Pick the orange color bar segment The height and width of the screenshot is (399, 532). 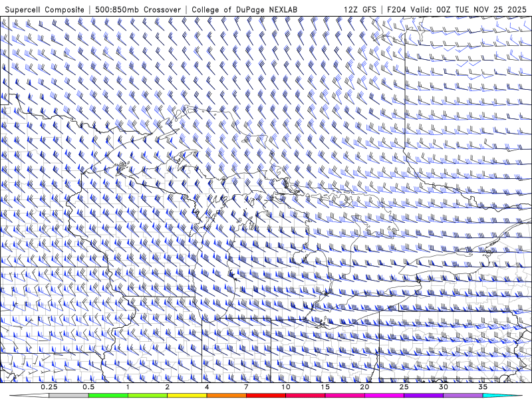226,396
